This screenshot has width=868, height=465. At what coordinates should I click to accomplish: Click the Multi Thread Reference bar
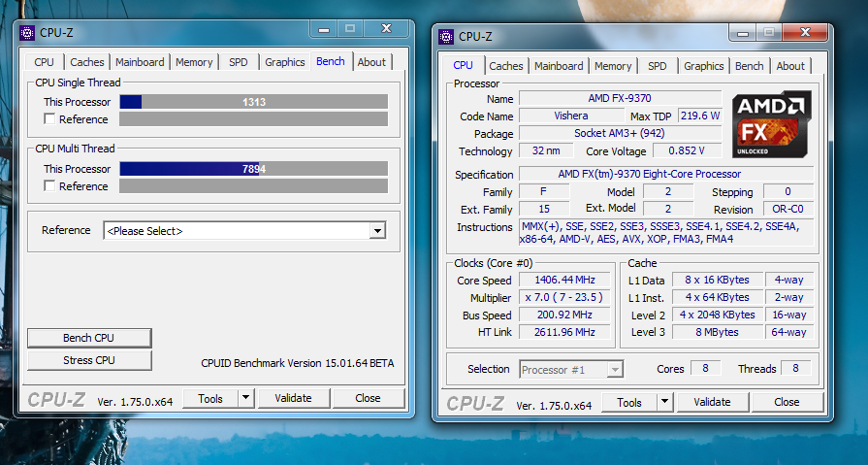[x=253, y=186]
